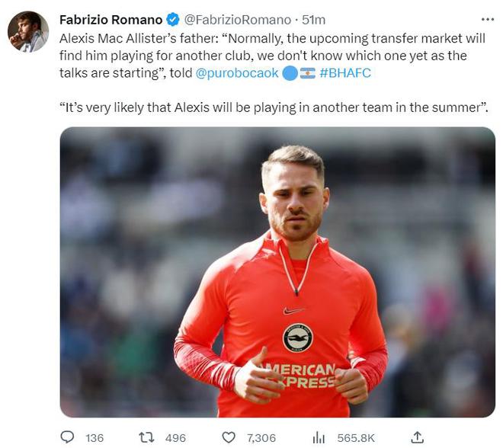503x448 pixels.
Task: Click the 565.8K views count
Action: [x=355, y=437]
